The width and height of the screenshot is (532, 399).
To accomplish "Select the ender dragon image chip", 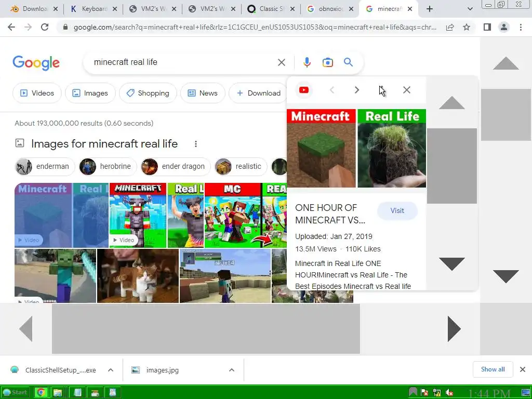I will tap(176, 167).
